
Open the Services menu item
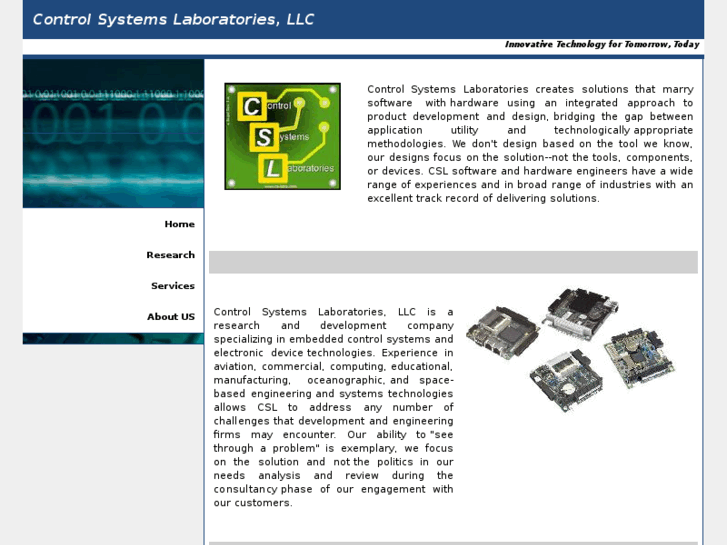pyautogui.click(x=172, y=286)
